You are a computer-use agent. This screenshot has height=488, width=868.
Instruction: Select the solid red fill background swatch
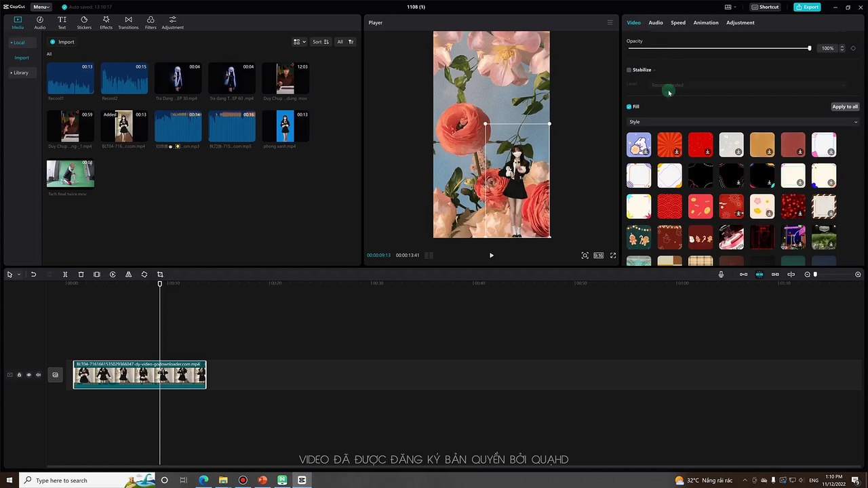pos(701,144)
